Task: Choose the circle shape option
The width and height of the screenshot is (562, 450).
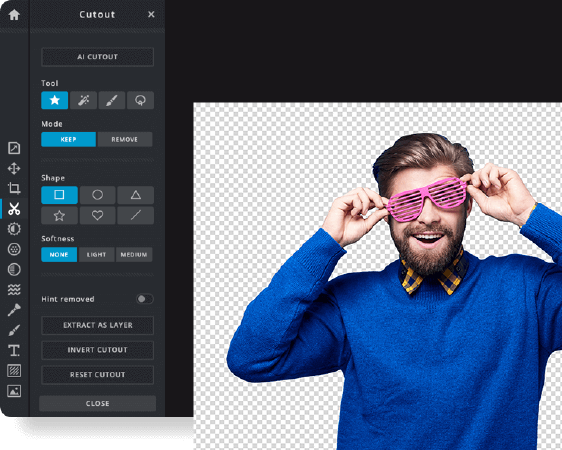Action: [x=97, y=195]
